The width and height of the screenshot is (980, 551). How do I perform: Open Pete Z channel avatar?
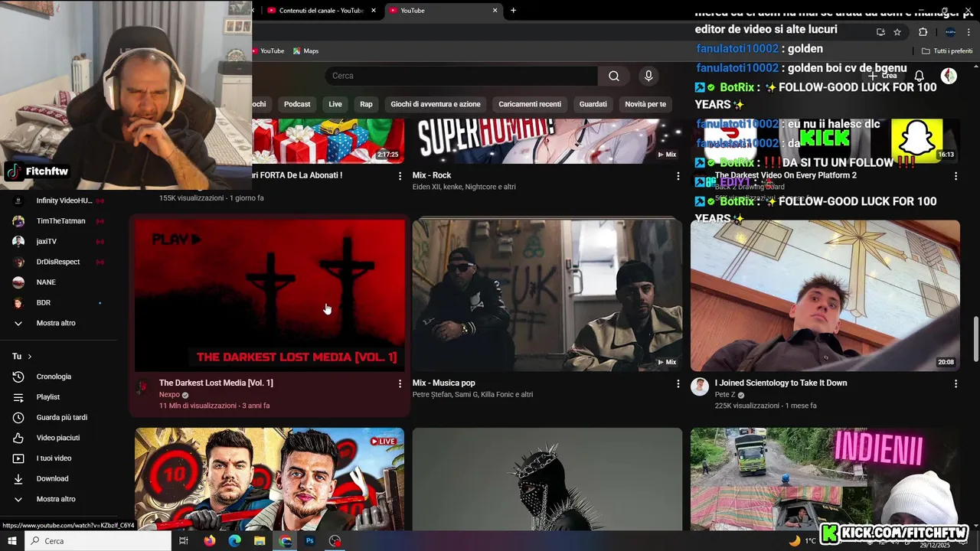pyautogui.click(x=700, y=386)
